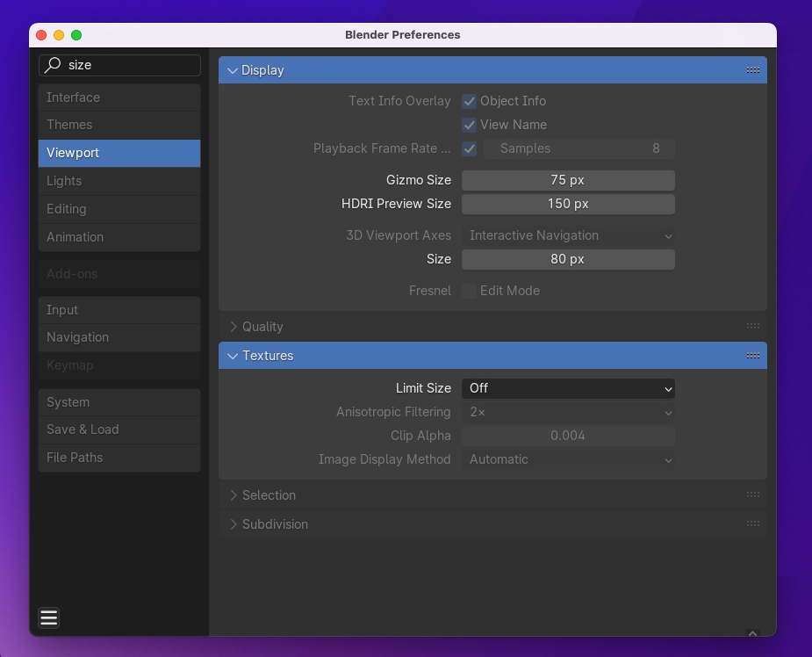Open the Anisotropic Filtering dropdown
Screen dimensions: 812x657
pyautogui.click(x=568, y=413)
